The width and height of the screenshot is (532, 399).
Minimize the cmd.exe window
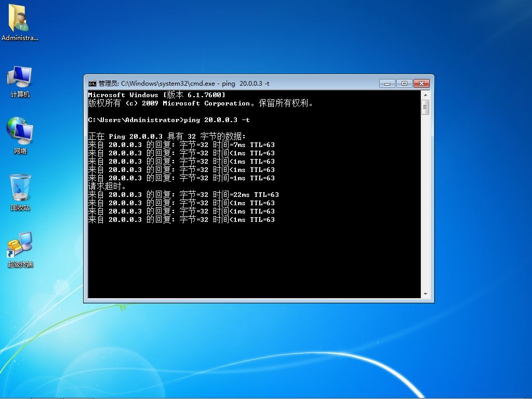pos(387,83)
